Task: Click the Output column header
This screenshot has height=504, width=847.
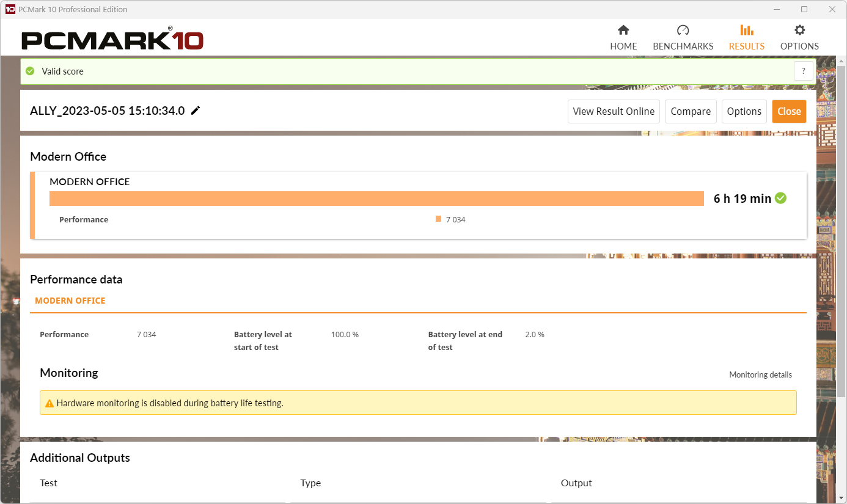Action: pyautogui.click(x=576, y=483)
